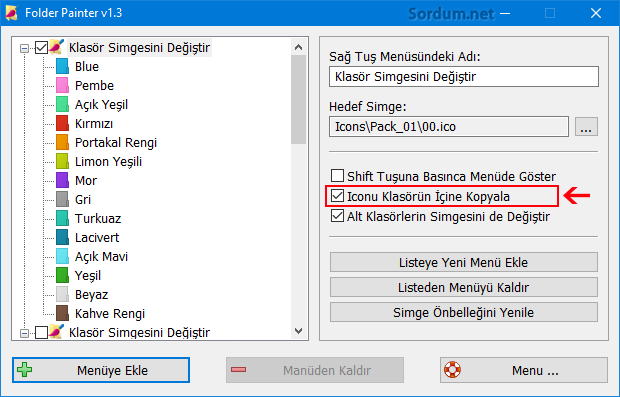The width and height of the screenshot is (620, 397).
Task: Click the Lacivert navy folder icon
Action: [x=62, y=237]
